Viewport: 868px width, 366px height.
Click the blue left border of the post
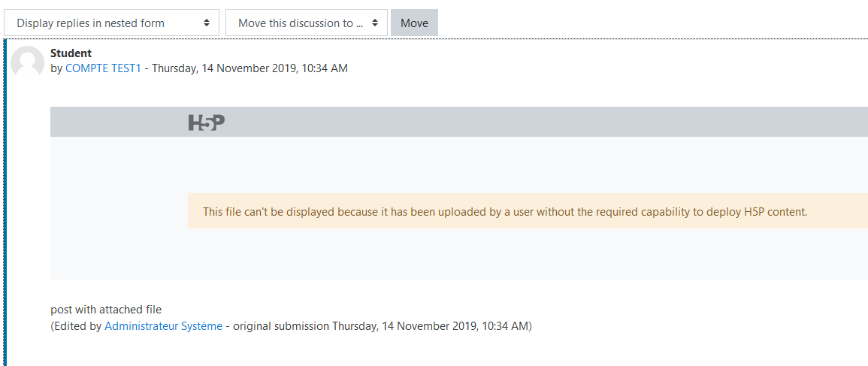[x=5, y=202]
